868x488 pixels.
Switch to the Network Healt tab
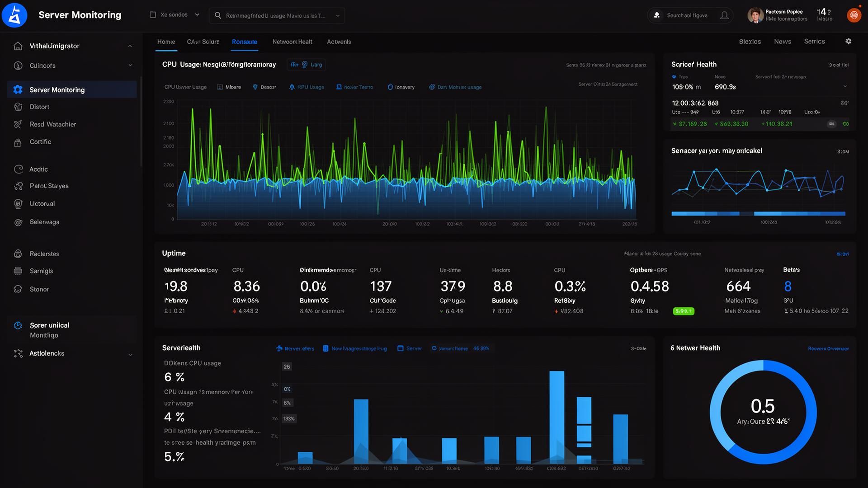pos(292,42)
